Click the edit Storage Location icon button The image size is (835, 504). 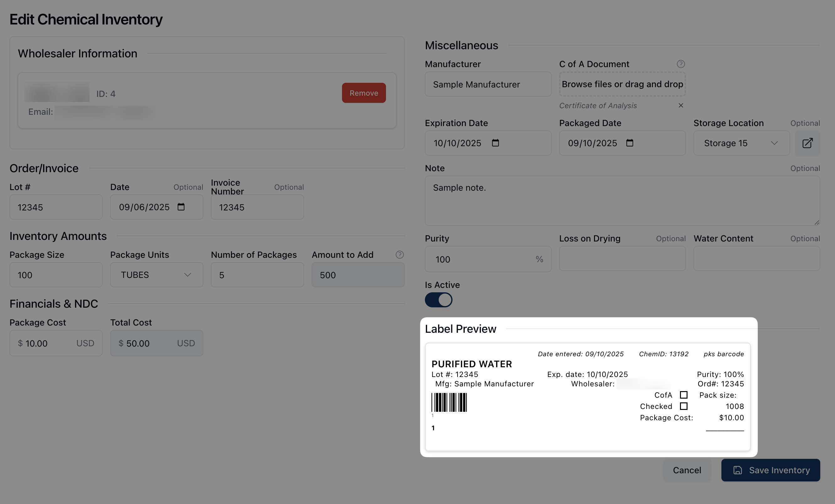click(807, 143)
